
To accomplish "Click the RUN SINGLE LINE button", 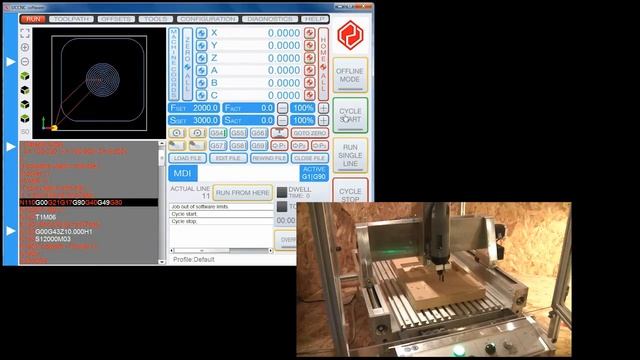I will (350, 155).
